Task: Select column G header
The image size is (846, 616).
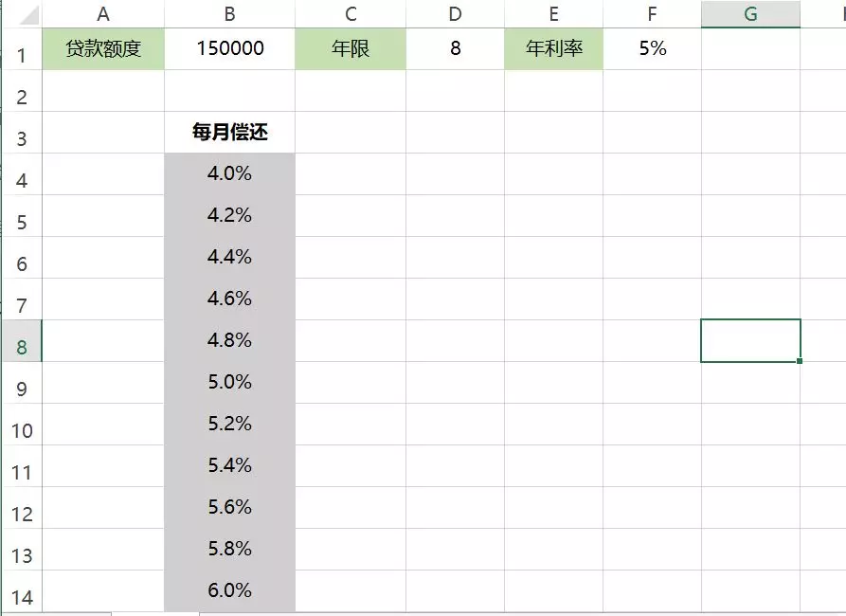Action: pos(750,13)
